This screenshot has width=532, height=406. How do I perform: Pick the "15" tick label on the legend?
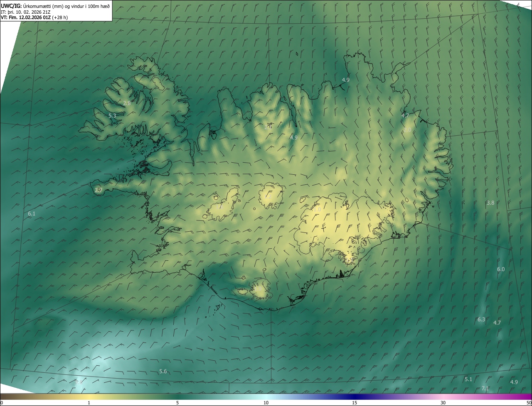[x=355, y=403]
